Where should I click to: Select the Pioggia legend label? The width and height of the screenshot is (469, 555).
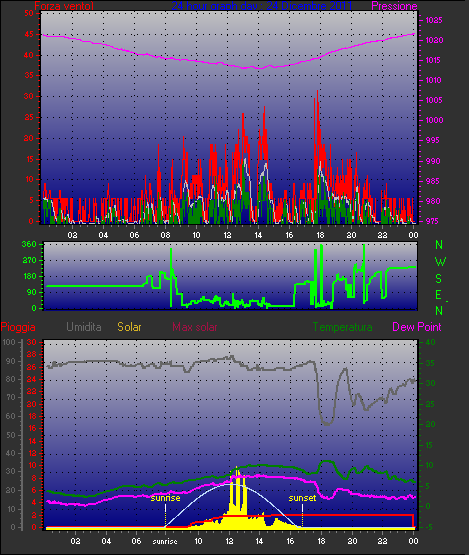tap(18, 327)
